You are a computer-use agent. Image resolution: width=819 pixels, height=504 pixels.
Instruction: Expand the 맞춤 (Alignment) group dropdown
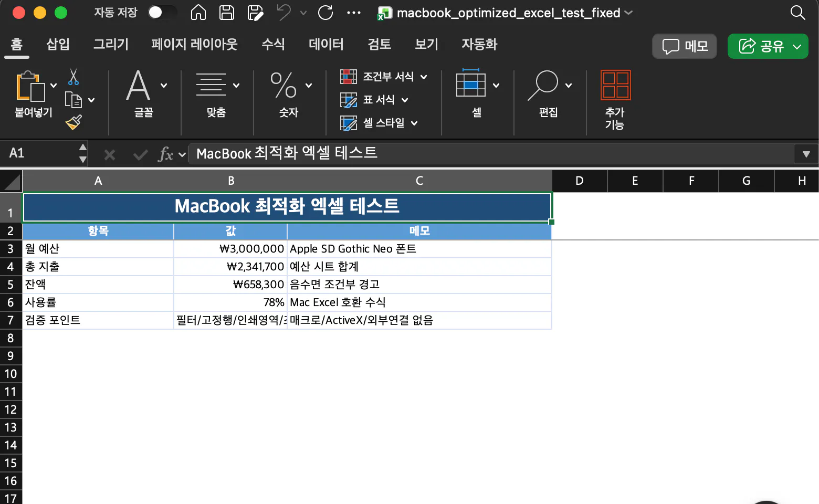tap(236, 86)
